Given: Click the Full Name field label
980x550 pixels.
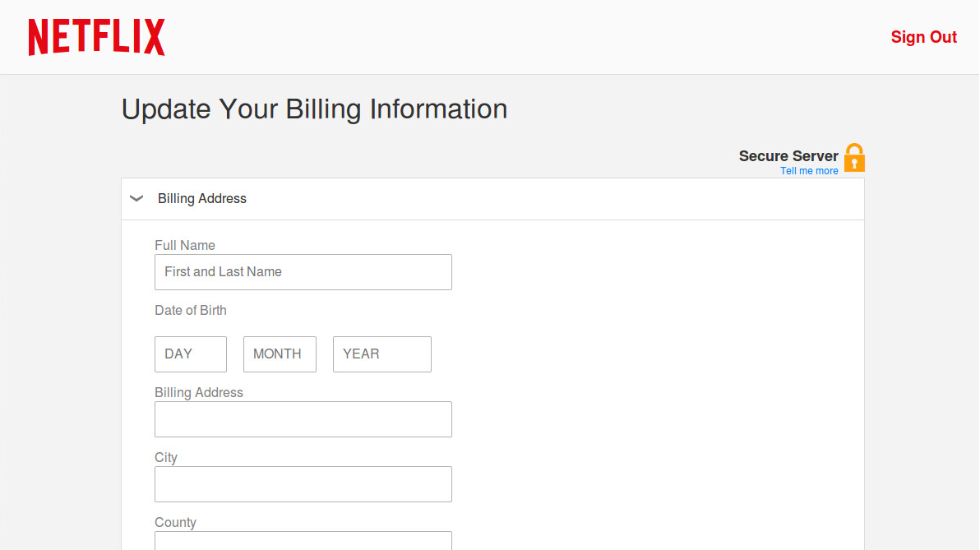Looking at the screenshot, I should coord(185,245).
